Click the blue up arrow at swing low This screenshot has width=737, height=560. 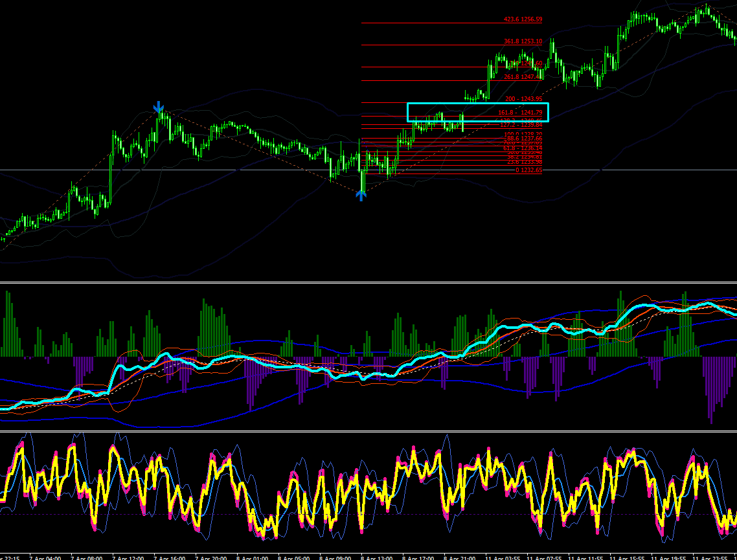click(361, 195)
